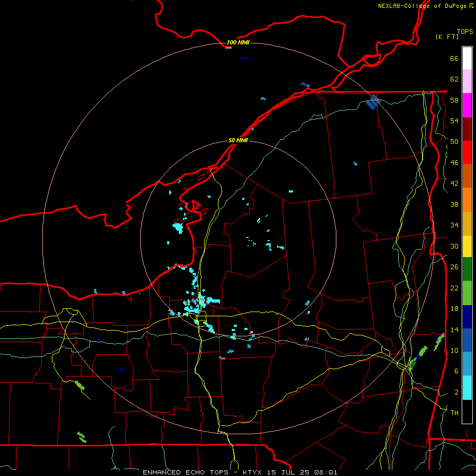The image size is (476, 476).
Task: Click the 14 scale label
Action: pyautogui.click(x=454, y=329)
